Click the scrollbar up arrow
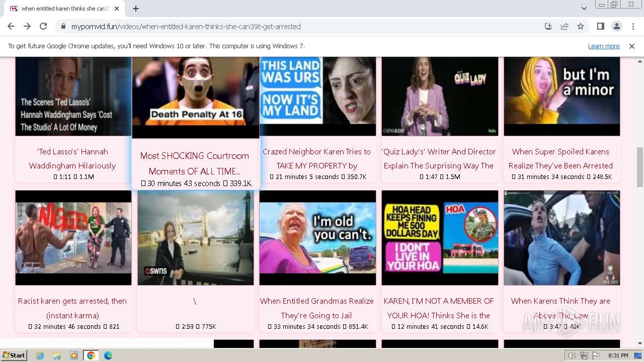The width and height of the screenshot is (644, 362). click(x=640, y=61)
